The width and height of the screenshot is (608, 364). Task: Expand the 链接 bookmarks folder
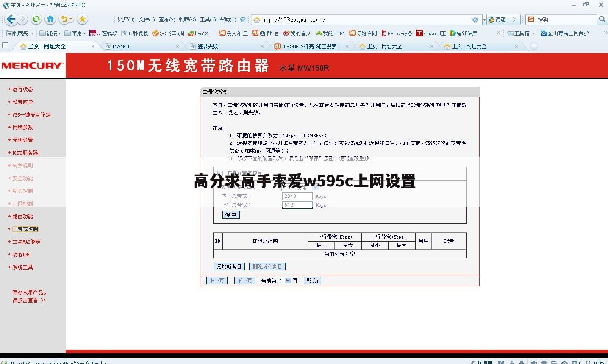[50, 33]
